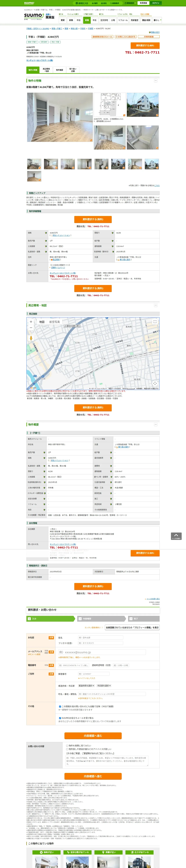Collapse the 周辺環境・地図 section

click(156, 305)
